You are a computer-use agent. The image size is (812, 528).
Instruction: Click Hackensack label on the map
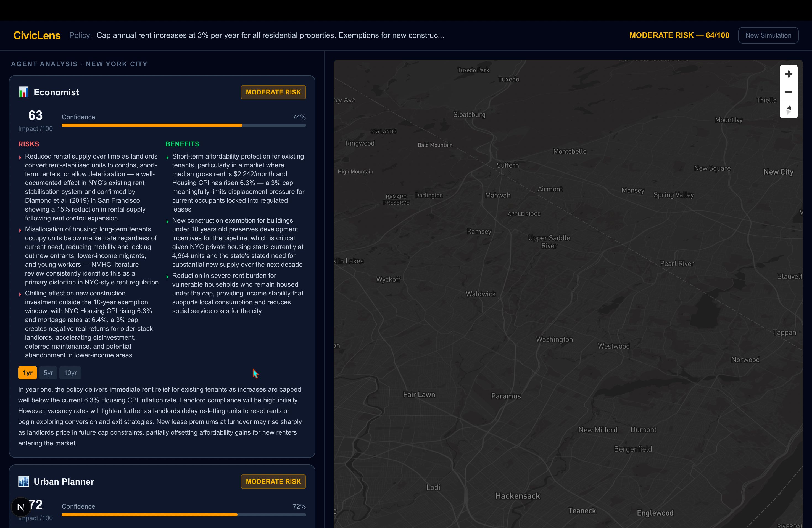pos(517,496)
